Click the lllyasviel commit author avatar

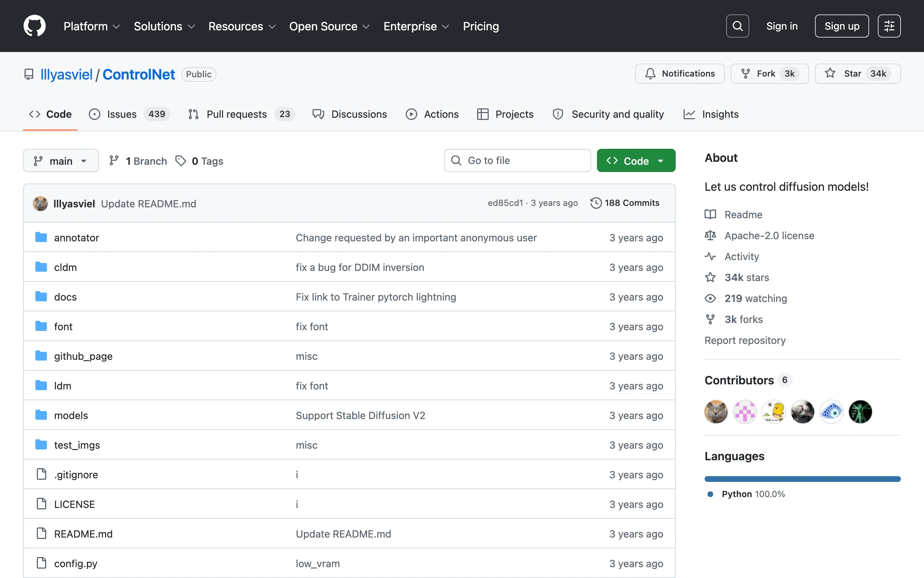pos(40,203)
